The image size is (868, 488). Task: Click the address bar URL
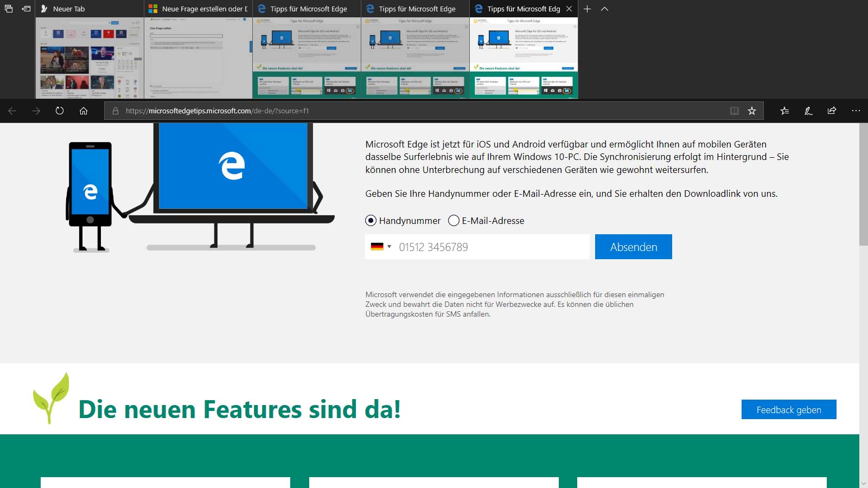tap(217, 111)
